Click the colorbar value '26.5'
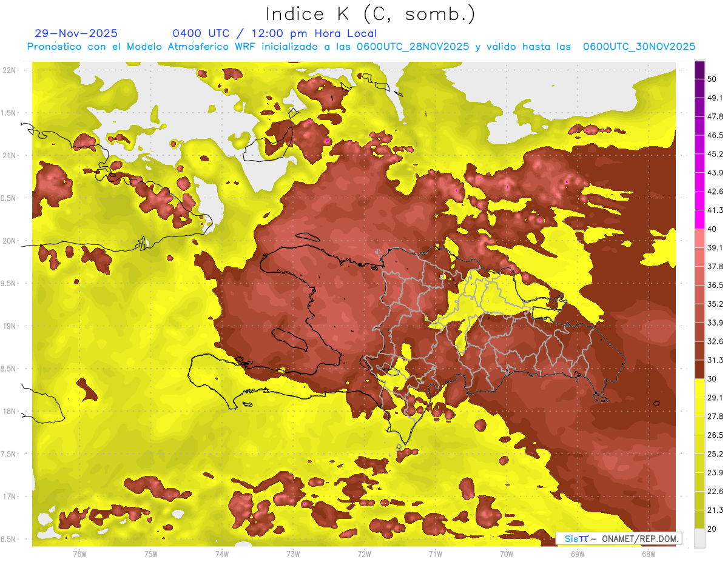Image resolution: width=728 pixels, height=562 pixels. pos(715,435)
